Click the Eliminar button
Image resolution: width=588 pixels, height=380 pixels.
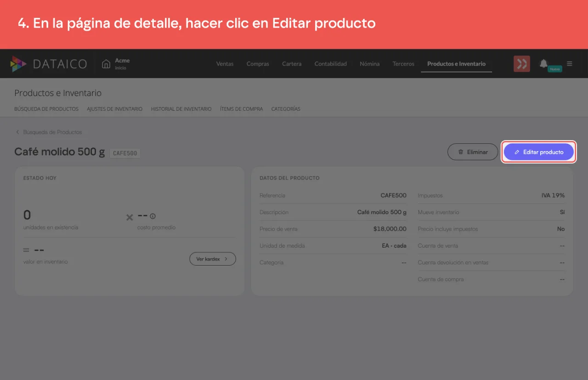473,152
